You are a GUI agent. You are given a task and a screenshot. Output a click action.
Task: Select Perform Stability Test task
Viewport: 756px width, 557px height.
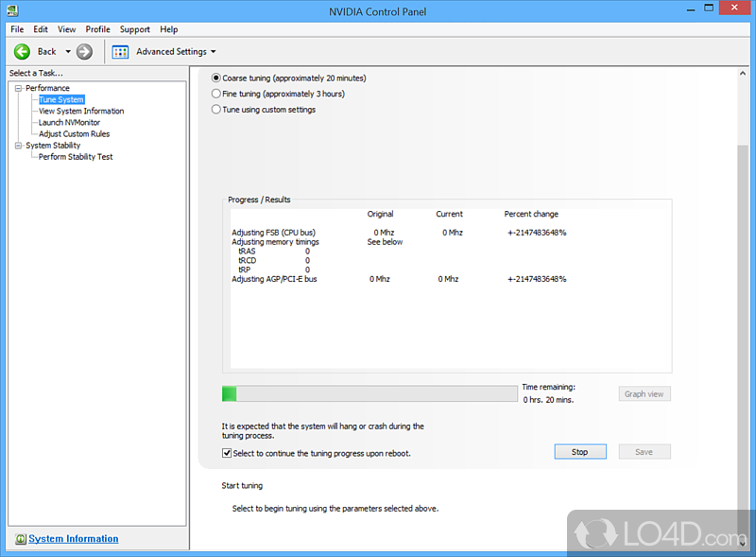[x=76, y=157]
